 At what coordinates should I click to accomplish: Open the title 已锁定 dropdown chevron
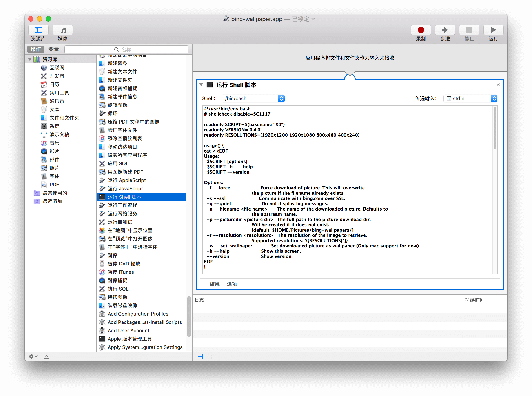(313, 19)
